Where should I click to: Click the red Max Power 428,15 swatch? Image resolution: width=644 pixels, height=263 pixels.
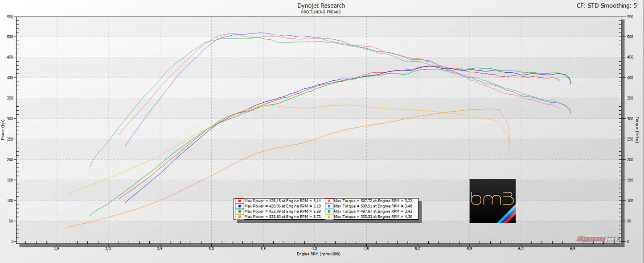click(240, 201)
